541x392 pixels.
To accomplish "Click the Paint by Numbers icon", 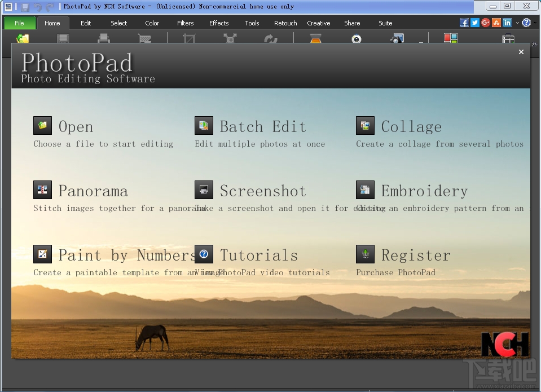I will pos(42,254).
